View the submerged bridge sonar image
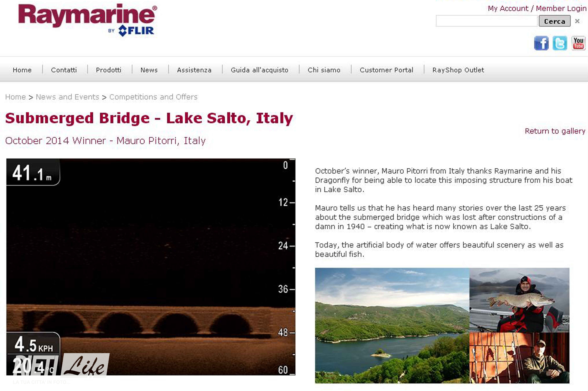The width and height of the screenshot is (588, 391). tap(151, 267)
